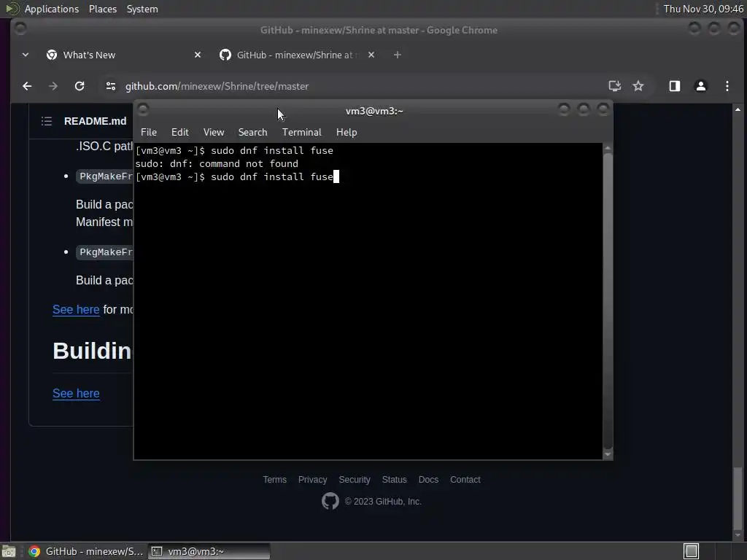Viewport: 747px width, 560px height.
Task: Open the Applications panel menu
Action: (x=52, y=9)
